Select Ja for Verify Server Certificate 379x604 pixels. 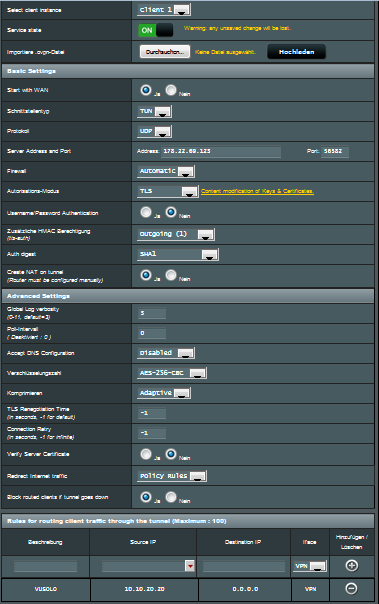tap(146, 454)
